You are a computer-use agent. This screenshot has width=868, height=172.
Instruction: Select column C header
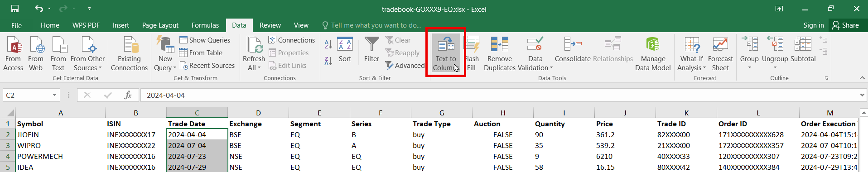(197, 113)
